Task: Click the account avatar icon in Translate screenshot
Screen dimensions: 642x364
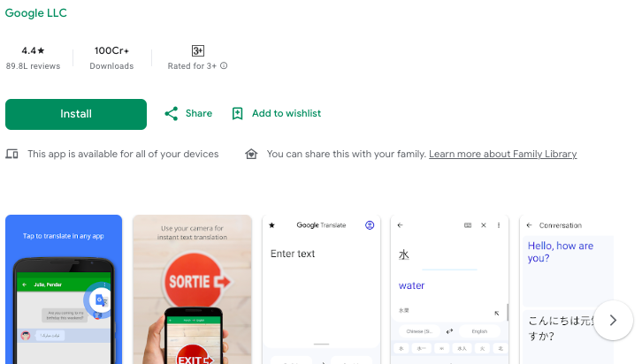Action: [370, 225]
